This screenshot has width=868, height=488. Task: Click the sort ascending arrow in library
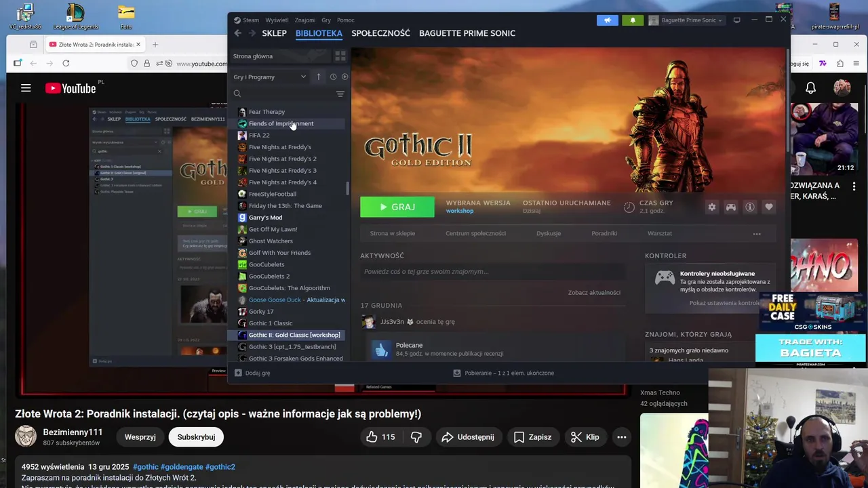319,77
